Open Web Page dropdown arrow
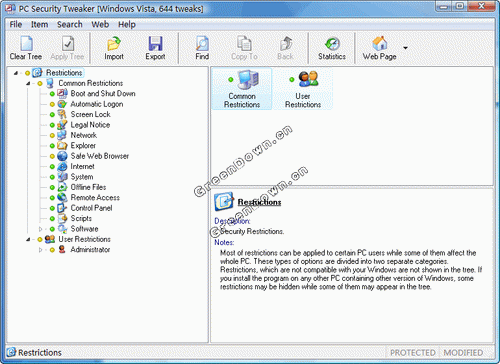 click(x=405, y=48)
